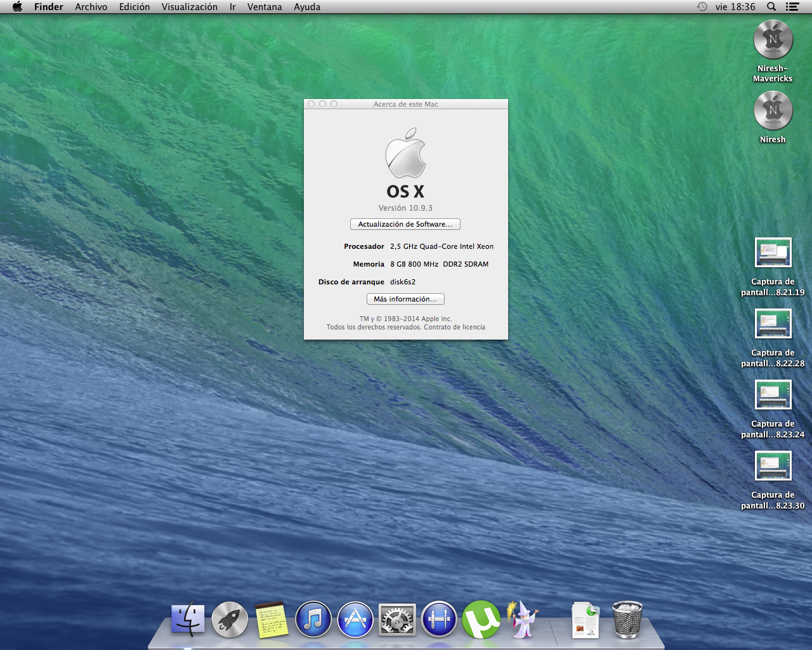Click the TM y © 1983-2014 Apple Inc. text
812x650 pixels.
[406, 319]
